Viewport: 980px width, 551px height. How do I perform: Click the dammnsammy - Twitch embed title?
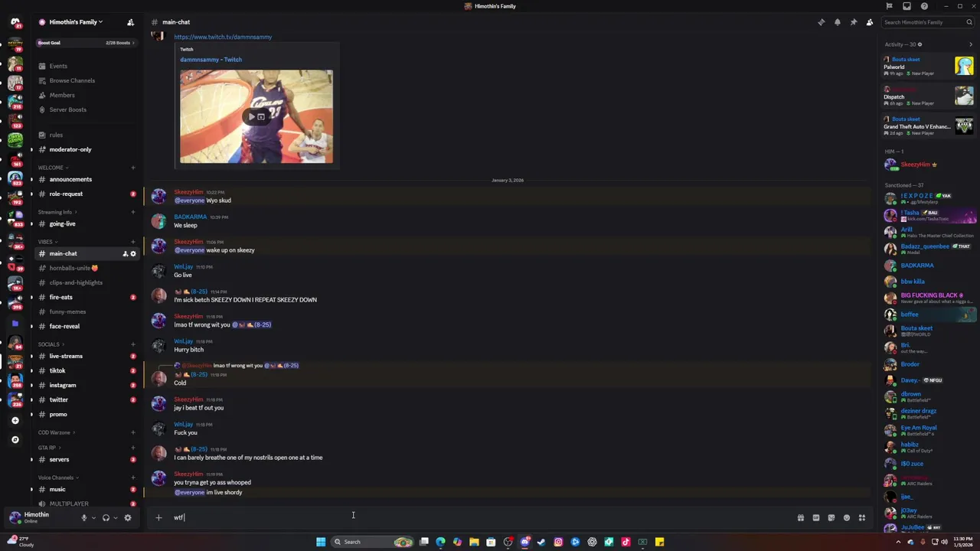pyautogui.click(x=211, y=60)
